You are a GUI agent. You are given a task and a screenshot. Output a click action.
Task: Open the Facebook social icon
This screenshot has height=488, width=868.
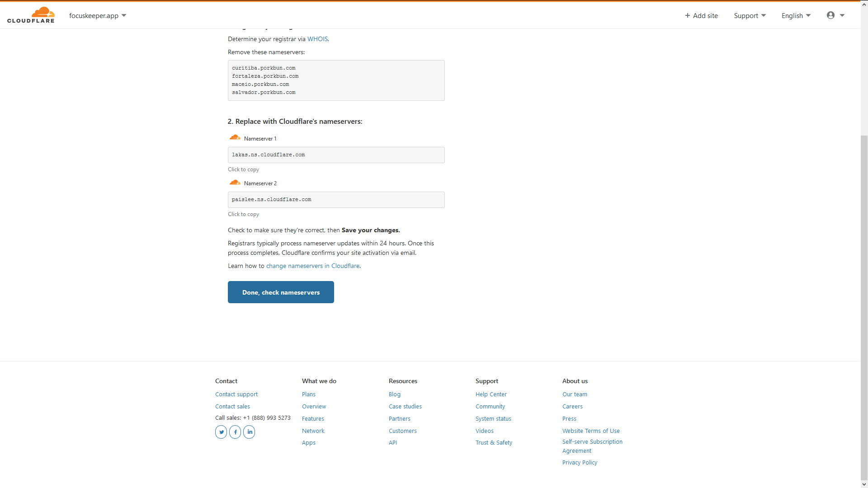235,432
